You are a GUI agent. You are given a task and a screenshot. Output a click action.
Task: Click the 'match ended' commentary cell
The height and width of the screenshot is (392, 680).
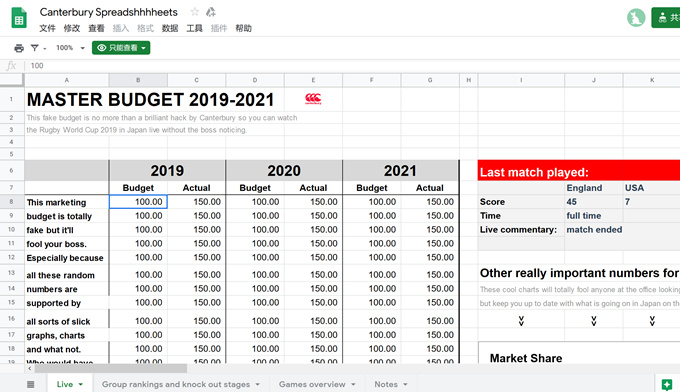click(x=594, y=229)
